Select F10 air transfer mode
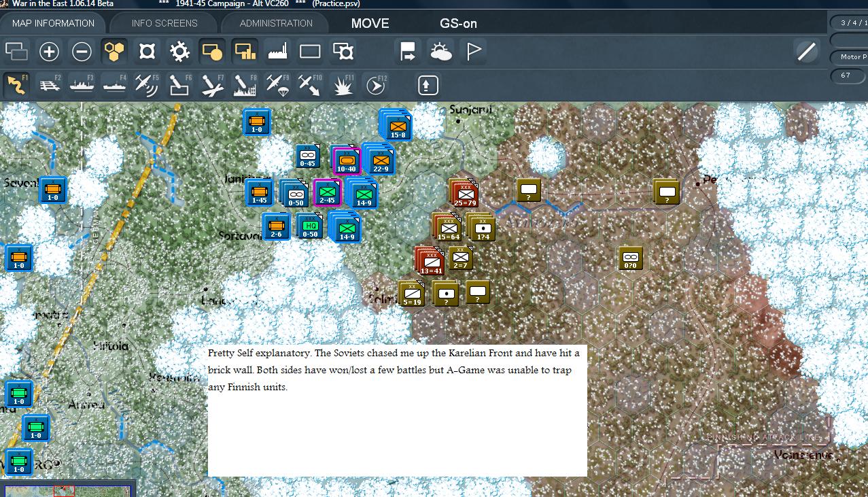Image resolution: width=868 pixels, height=497 pixels. (310, 85)
